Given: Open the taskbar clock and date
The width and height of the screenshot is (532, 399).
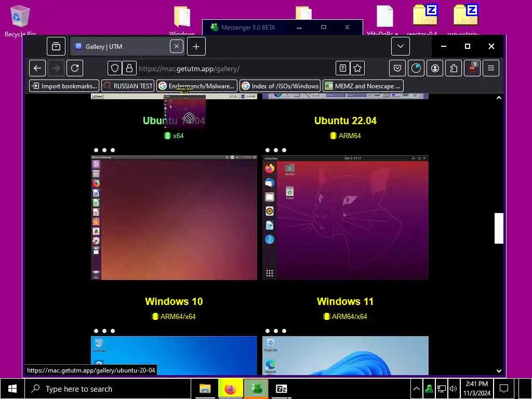Looking at the screenshot, I should pos(477,389).
